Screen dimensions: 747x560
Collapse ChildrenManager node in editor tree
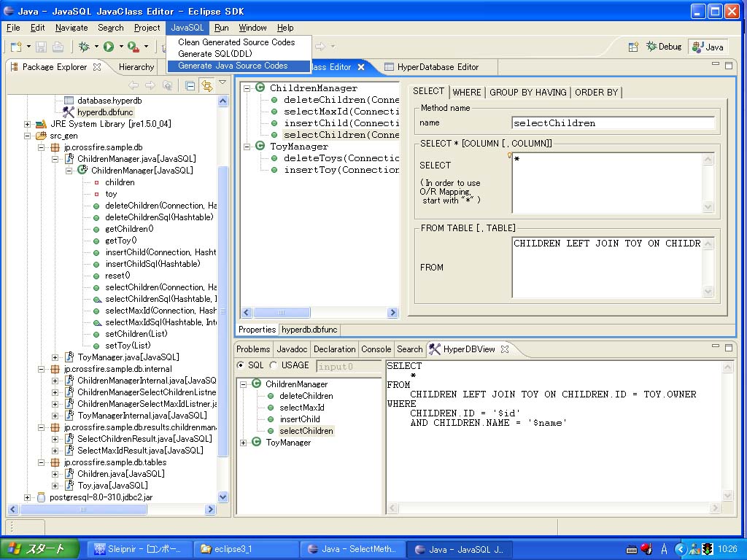[247, 88]
